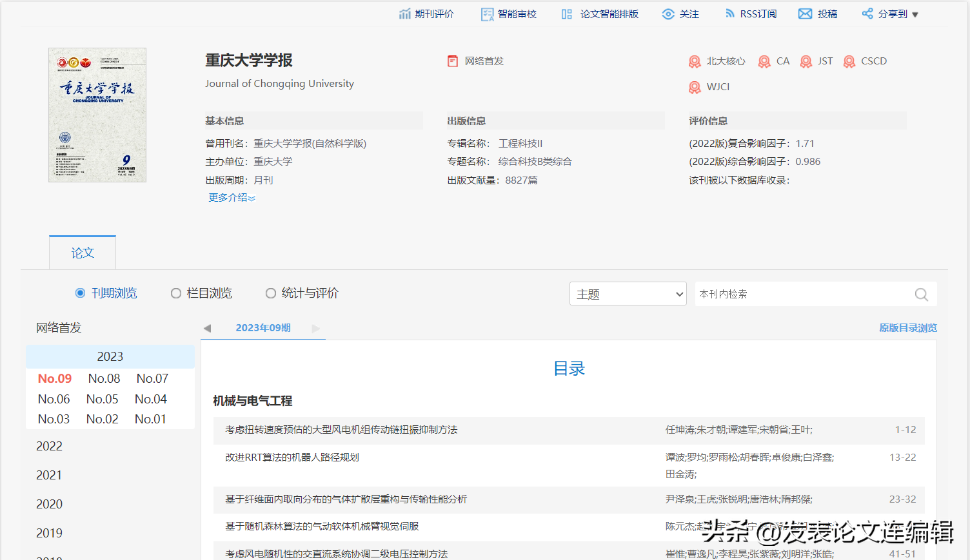Open 原版目录浏览 link
970x560 pixels.
[908, 328]
